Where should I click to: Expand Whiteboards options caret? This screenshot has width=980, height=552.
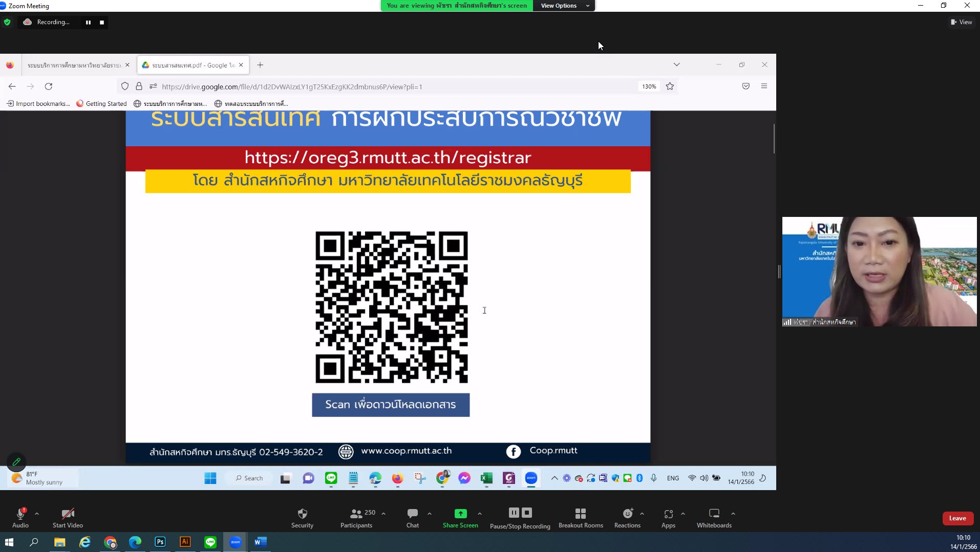pos(733,514)
